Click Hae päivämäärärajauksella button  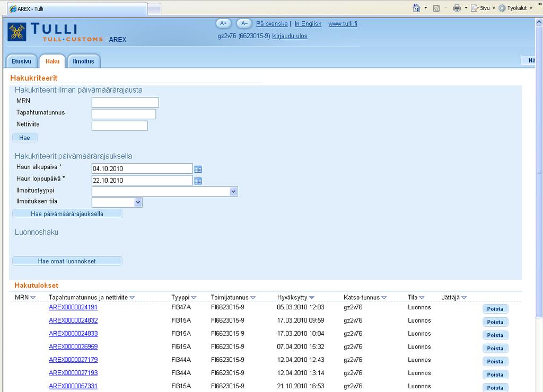coord(67,214)
